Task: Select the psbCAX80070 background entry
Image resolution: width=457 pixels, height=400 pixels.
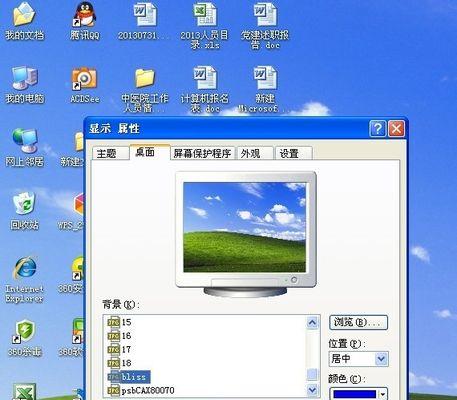Action: 147,390
